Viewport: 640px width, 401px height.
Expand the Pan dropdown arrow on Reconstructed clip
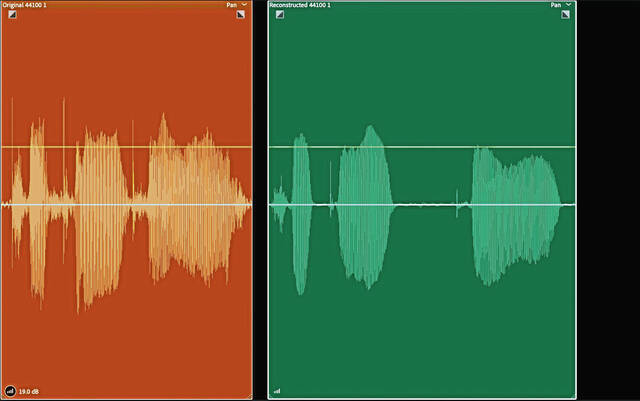click(x=569, y=5)
